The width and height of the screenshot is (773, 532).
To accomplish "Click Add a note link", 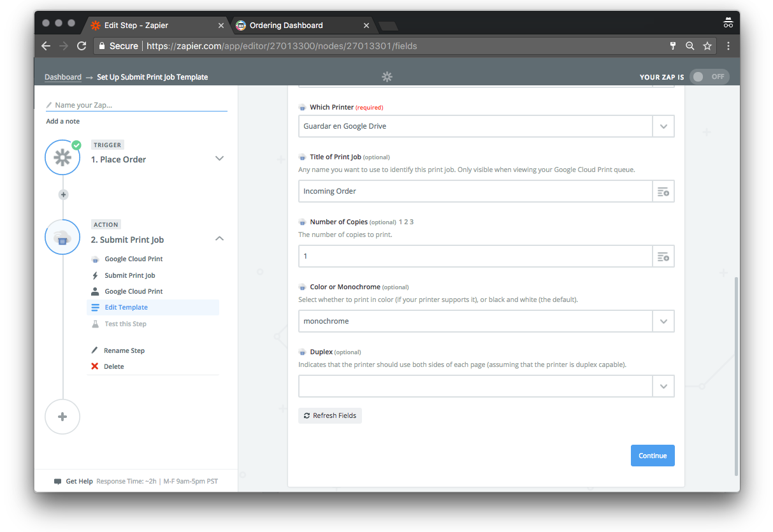I will point(63,121).
